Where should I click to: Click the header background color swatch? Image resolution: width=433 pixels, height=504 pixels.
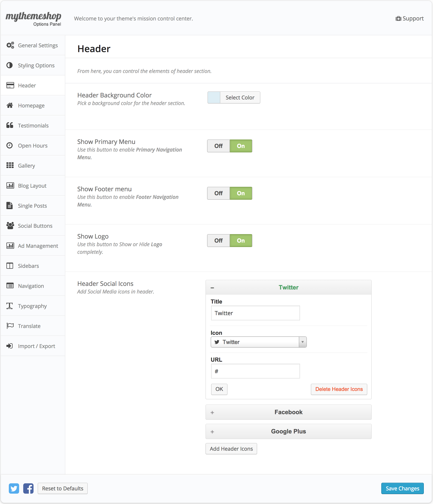(x=214, y=98)
